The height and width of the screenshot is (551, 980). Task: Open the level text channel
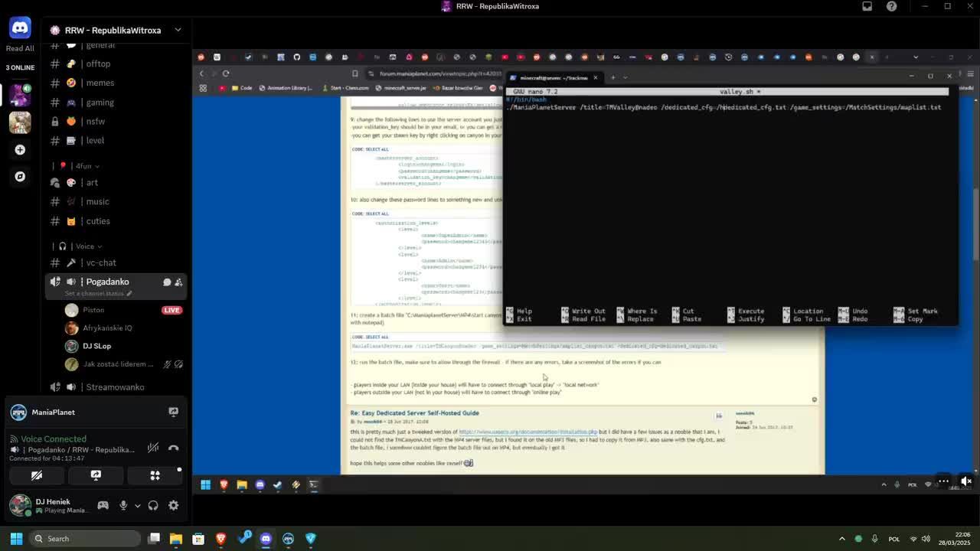[x=116, y=140]
